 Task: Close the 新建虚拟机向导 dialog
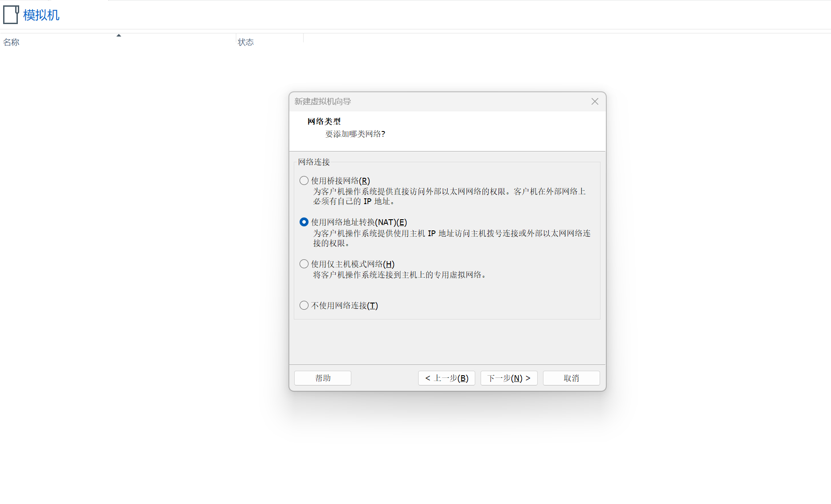pyautogui.click(x=595, y=102)
